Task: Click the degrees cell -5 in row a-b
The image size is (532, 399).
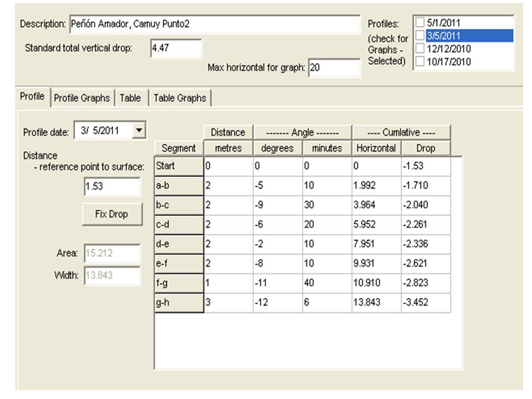Action: (x=278, y=186)
